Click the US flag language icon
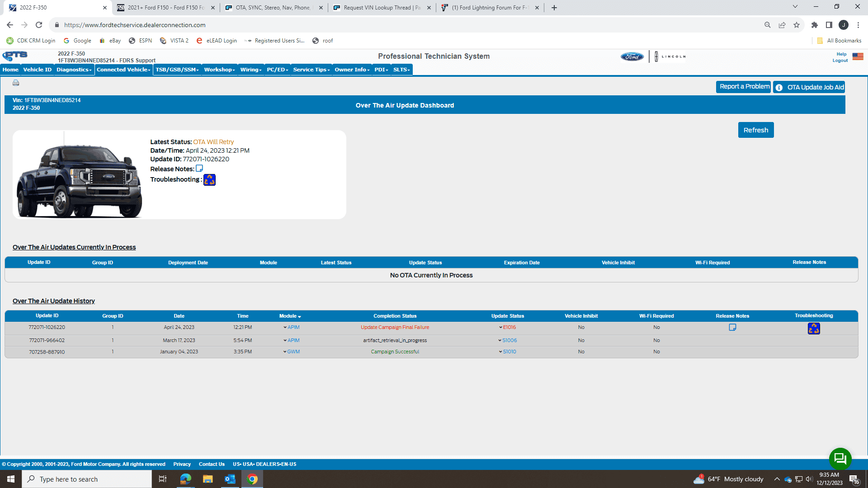This screenshot has width=868, height=488. click(x=858, y=57)
